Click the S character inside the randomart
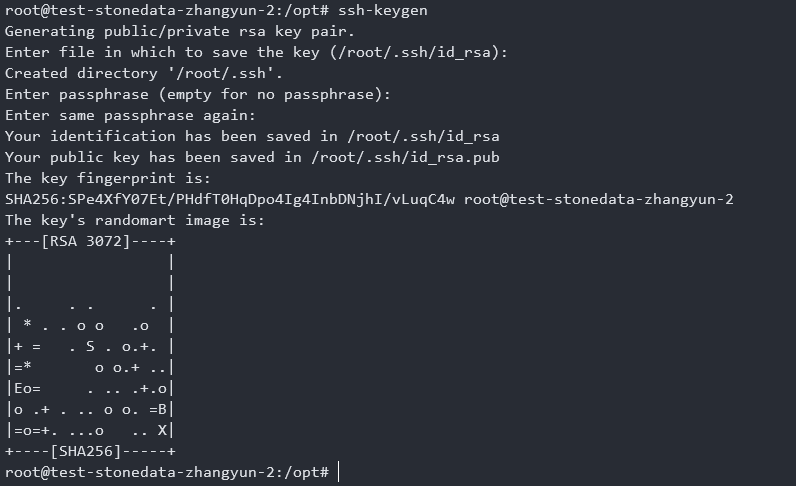Screen dimensions: 796x486 (89, 346)
